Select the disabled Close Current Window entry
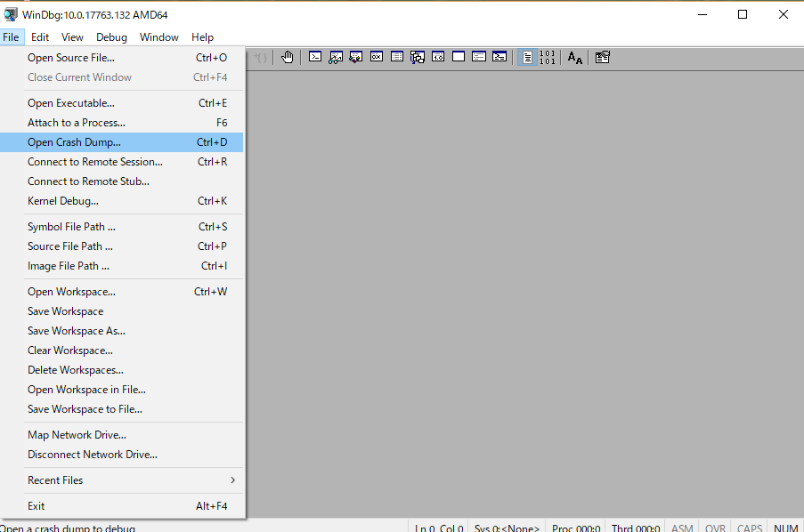Image resolution: width=804 pixels, height=532 pixels. (x=121, y=77)
